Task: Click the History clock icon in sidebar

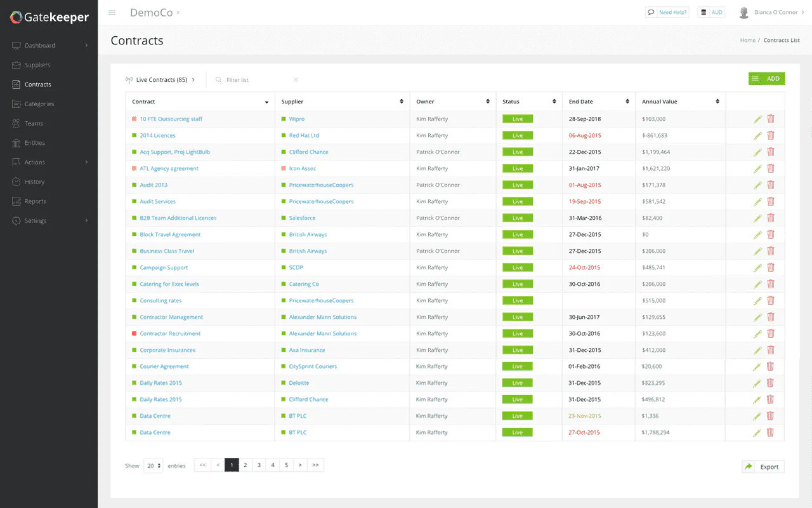Action: [16, 182]
